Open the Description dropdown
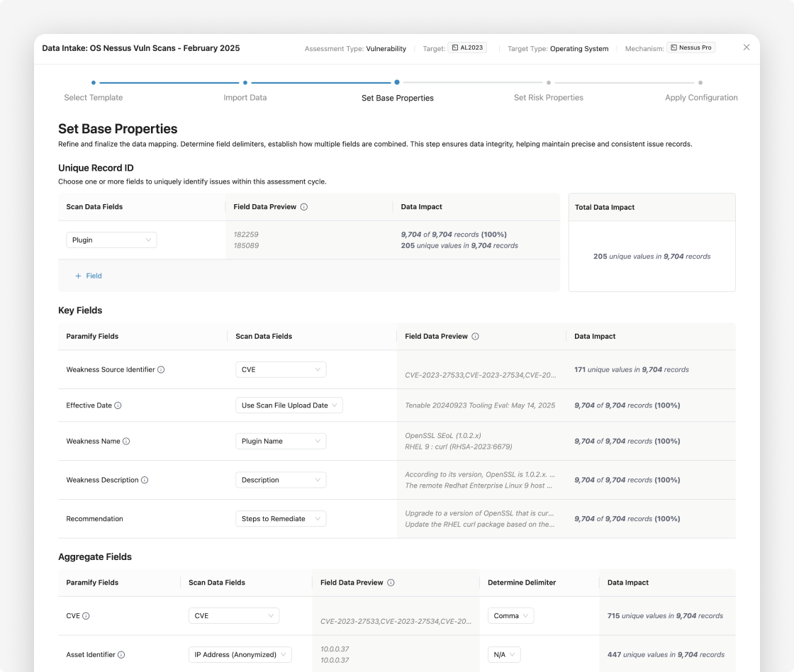This screenshot has width=794, height=672. click(281, 480)
